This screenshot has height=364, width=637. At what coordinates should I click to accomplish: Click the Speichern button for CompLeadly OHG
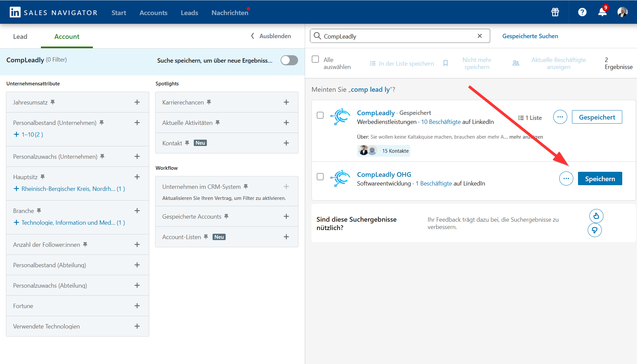click(600, 178)
